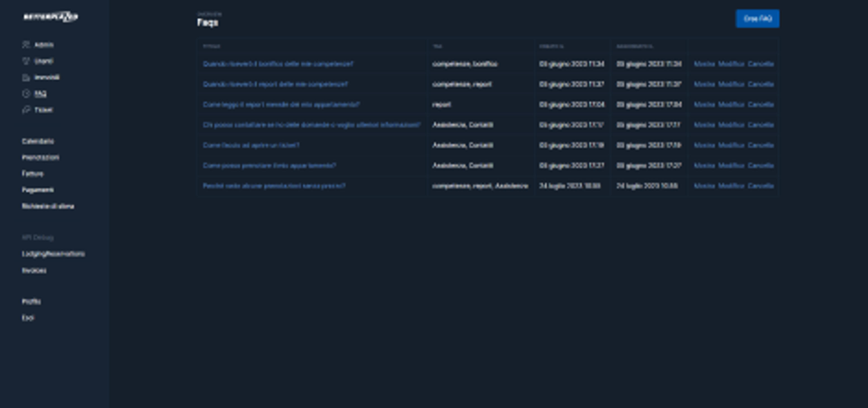Image resolution: width=868 pixels, height=408 pixels.
Task: Open the FAQ about receiving the bonifico
Action: 278,64
